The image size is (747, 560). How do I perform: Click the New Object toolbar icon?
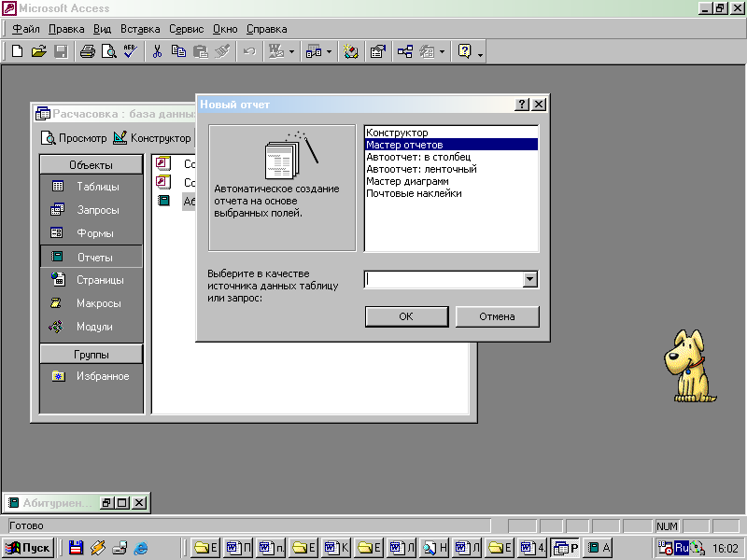click(427, 51)
